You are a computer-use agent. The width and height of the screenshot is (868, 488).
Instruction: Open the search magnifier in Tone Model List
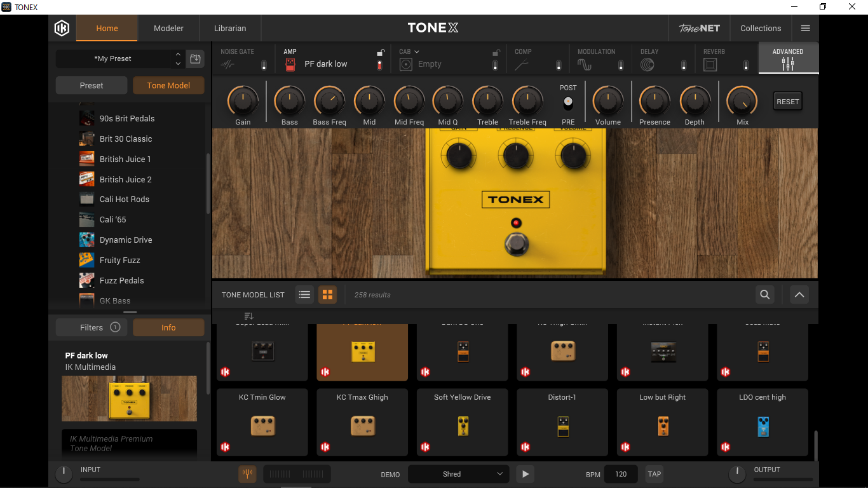tap(765, 295)
